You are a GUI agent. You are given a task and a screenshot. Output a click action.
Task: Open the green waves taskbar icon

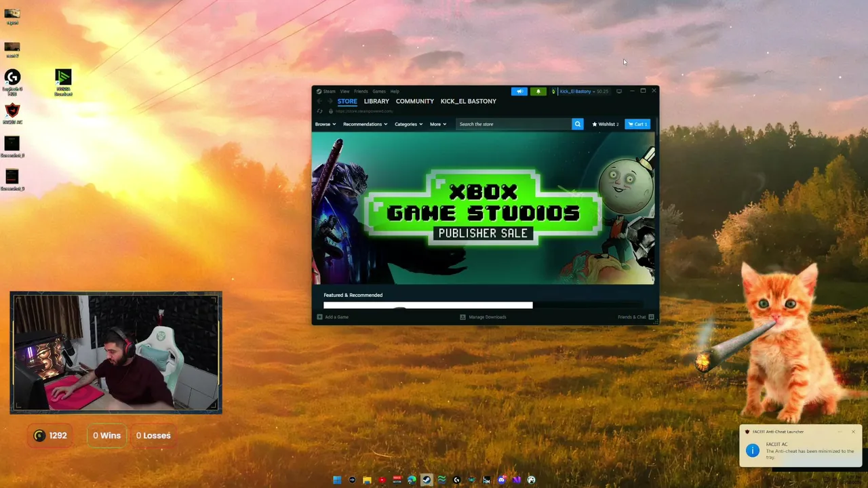[x=441, y=480]
